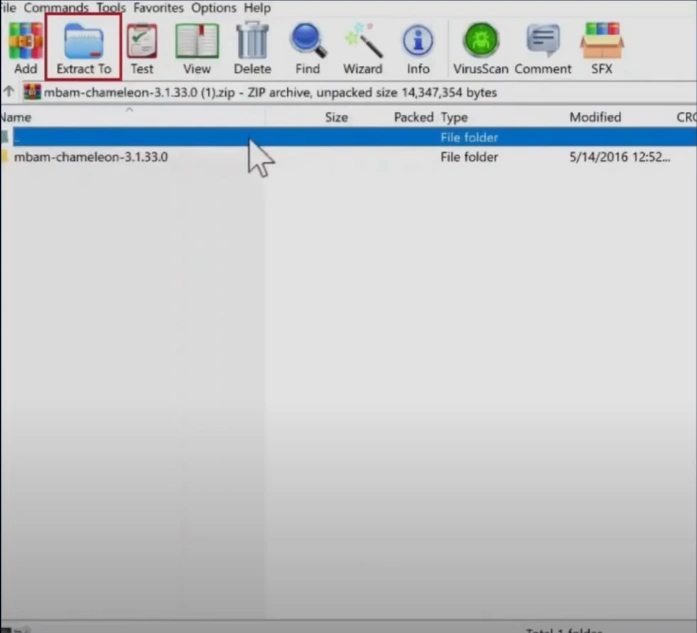The image size is (697, 633).
Task: Sort by CRC column header
Action: tap(686, 117)
